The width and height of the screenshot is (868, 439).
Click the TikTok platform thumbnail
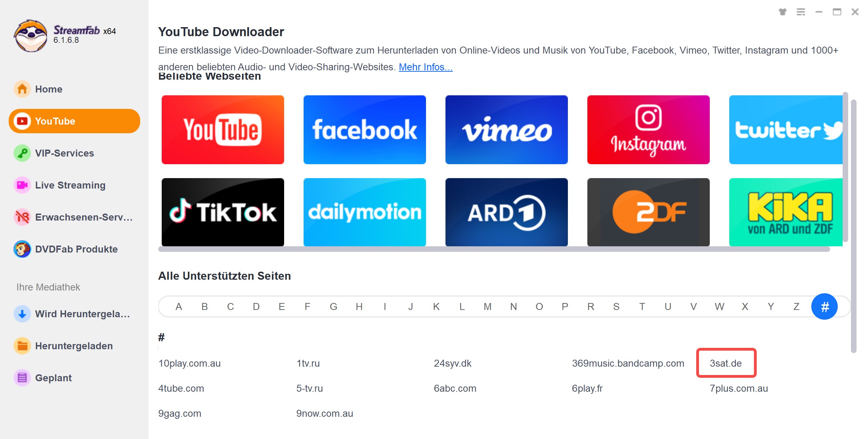coord(222,211)
